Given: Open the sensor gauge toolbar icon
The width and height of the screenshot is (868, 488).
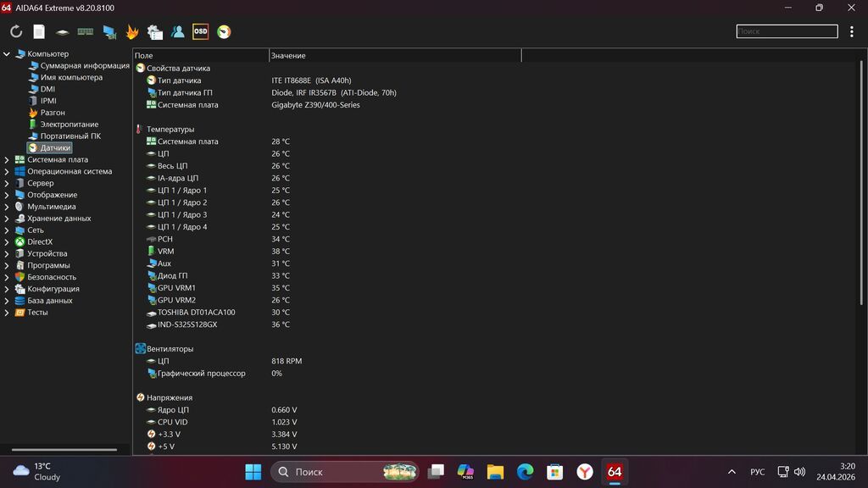Looking at the screenshot, I should tap(224, 31).
